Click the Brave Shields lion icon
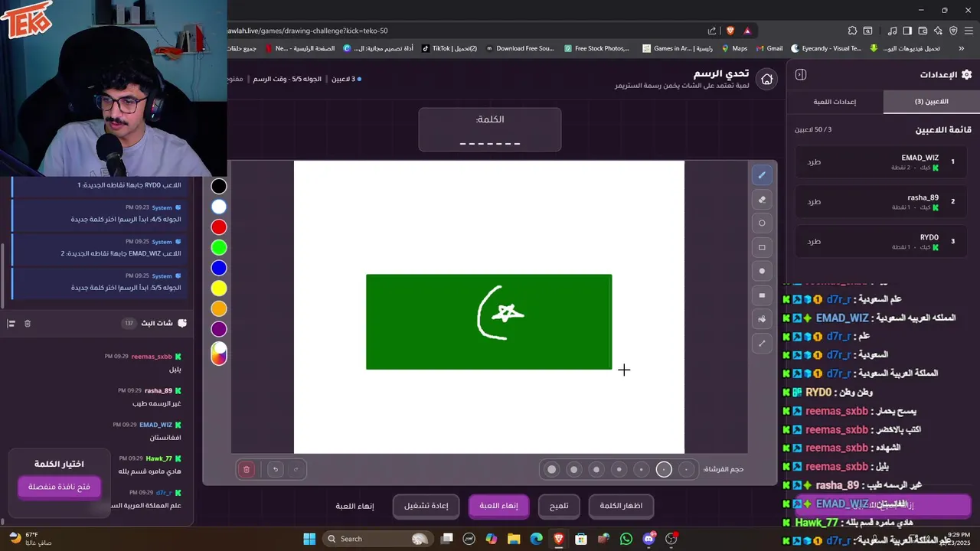 (x=730, y=31)
